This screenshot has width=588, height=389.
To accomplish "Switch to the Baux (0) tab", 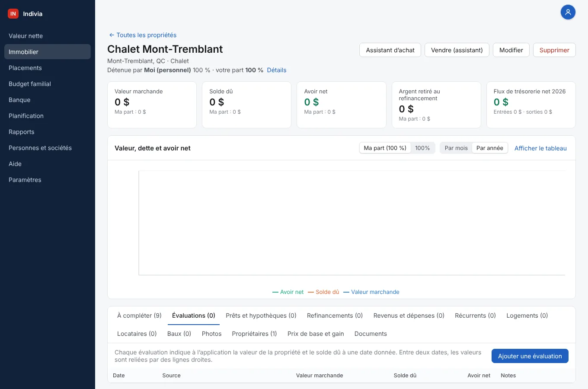I will (179, 334).
